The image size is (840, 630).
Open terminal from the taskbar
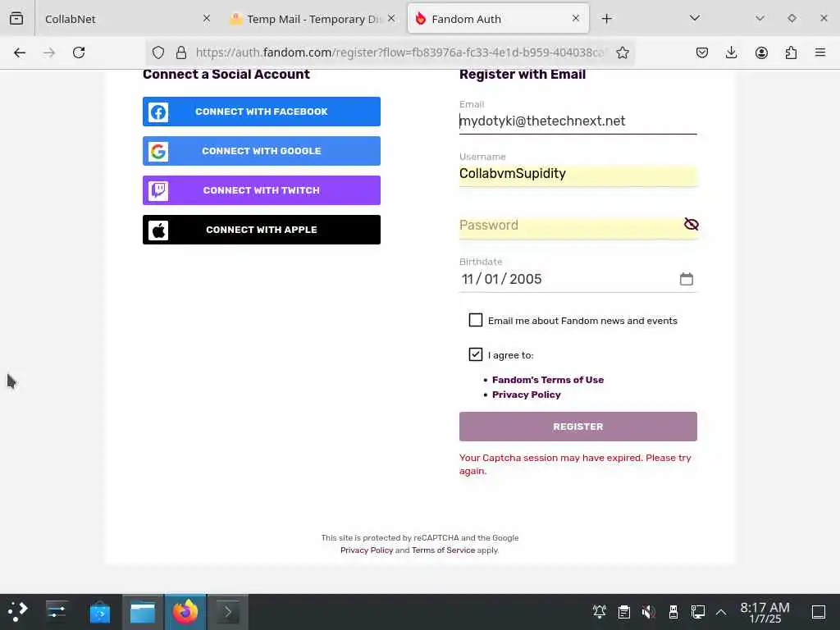pos(228,612)
